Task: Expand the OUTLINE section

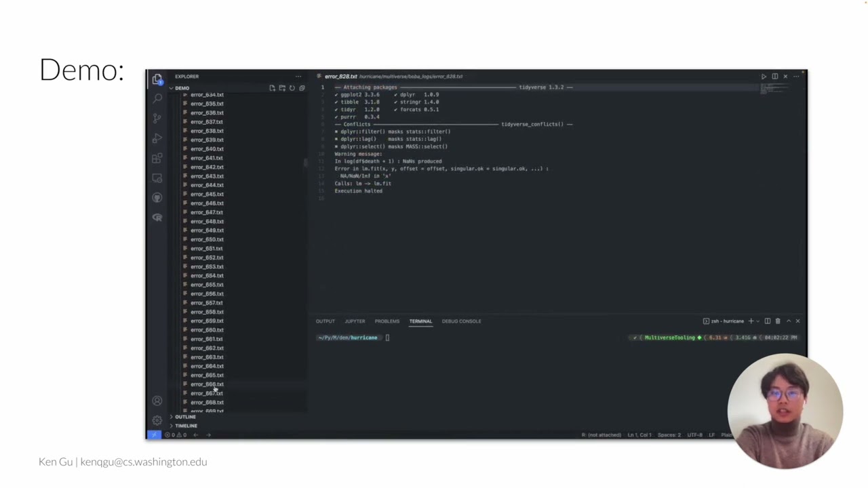Action: 184,417
